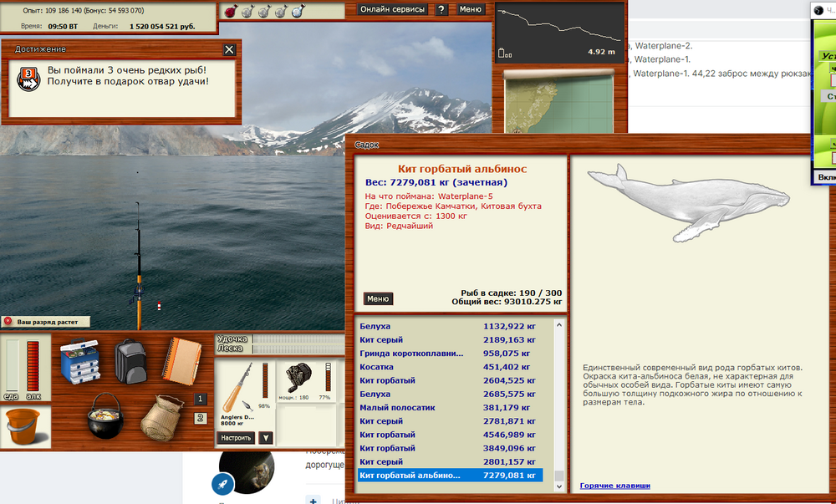Open the burlap fish sack
This screenshot has width=836, height=504.
point(160,417)
